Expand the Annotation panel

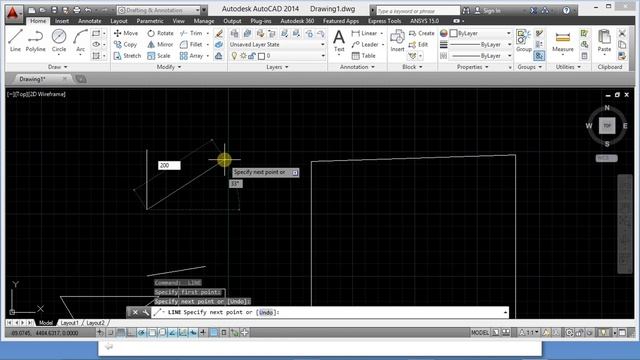(357, 67)
